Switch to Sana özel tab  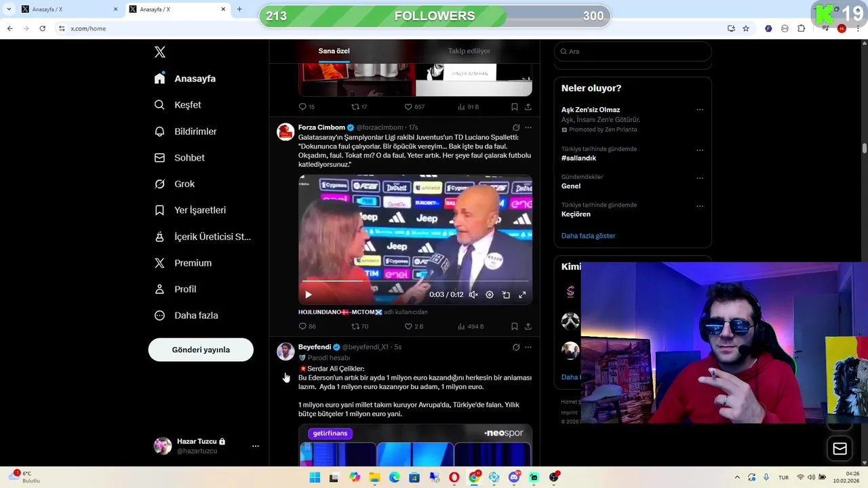point(334,51)
